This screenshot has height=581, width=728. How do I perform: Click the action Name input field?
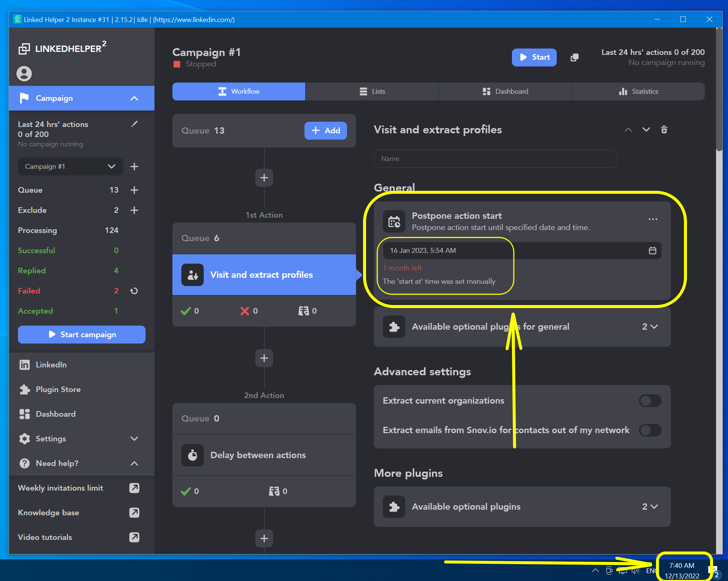[495, 159]
